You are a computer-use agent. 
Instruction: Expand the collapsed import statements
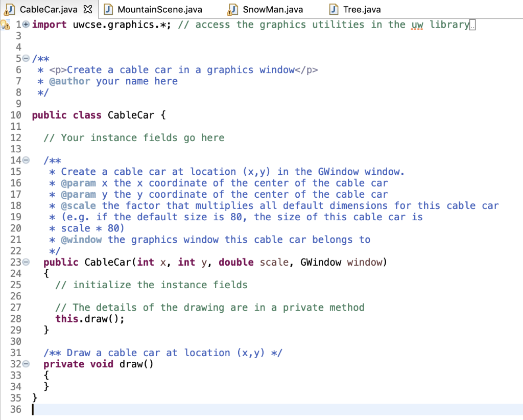pyautogui.click(x=25, y=24)
